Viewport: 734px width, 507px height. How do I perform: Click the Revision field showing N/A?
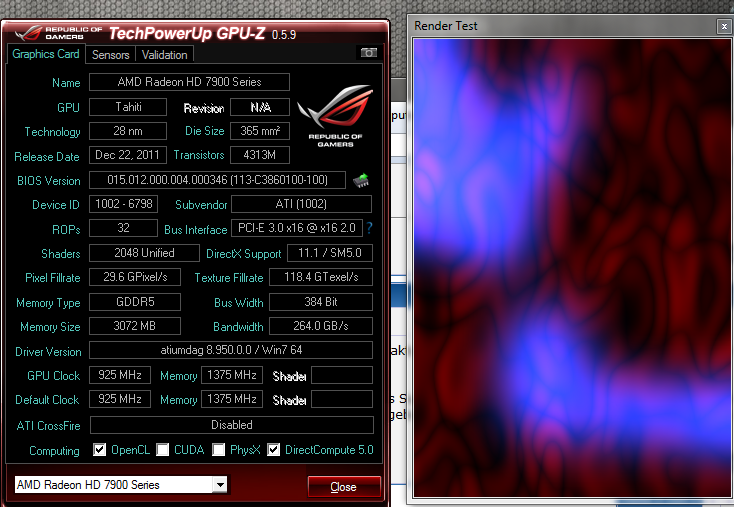pyautogui.click(x=260, y=107)
